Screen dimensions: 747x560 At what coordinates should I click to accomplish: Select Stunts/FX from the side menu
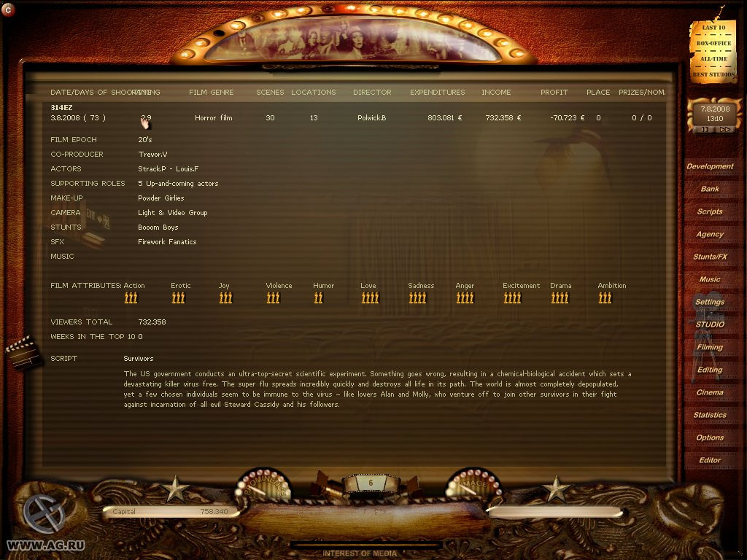coord(710,257)
